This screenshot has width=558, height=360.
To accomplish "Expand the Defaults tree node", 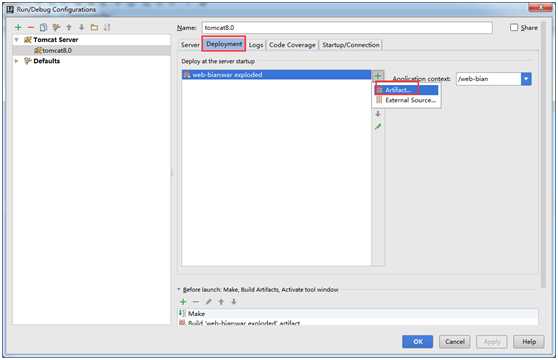I will (x=16, y=61).
